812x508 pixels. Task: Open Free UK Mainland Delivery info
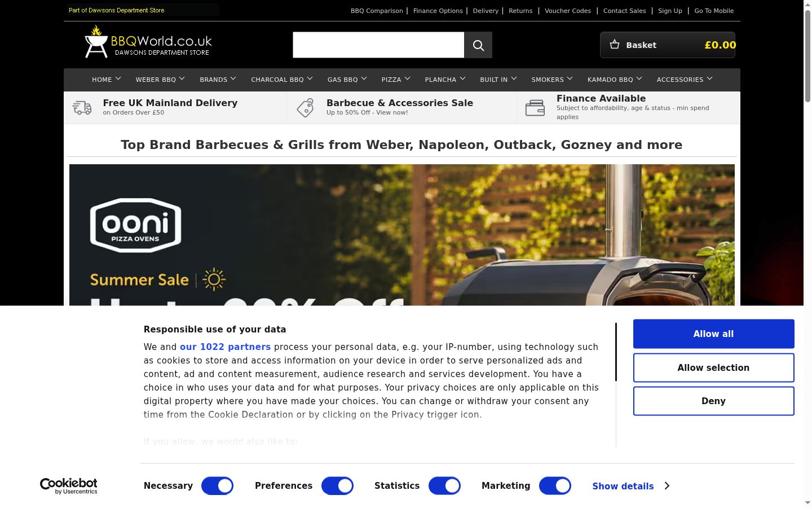pos(170,103)
